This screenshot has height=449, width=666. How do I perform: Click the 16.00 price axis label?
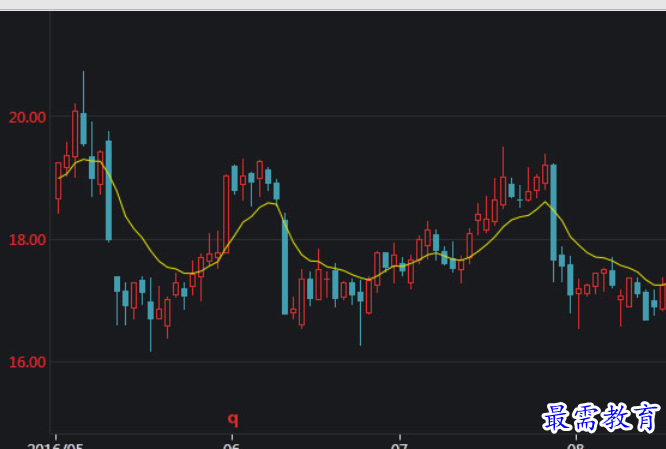click(x=27, y=362)
